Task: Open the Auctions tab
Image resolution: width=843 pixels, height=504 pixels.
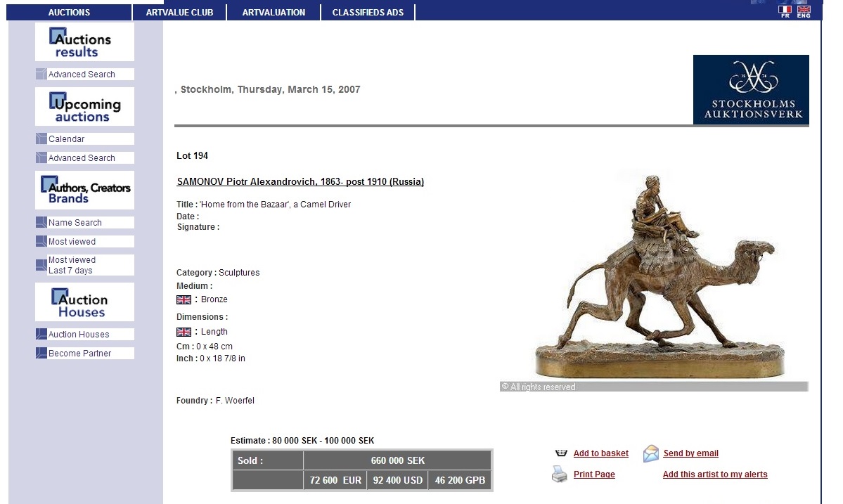Action: (x=69, y=13)
